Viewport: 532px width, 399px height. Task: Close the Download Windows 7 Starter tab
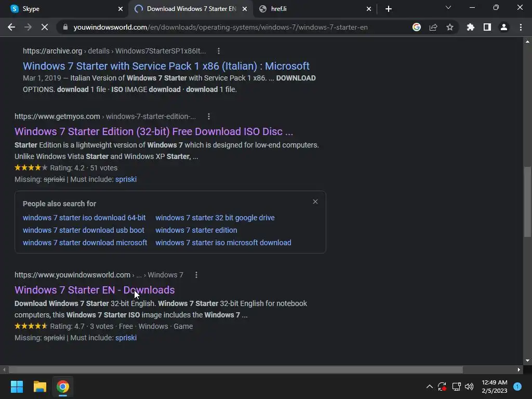(x=245, y=9)
